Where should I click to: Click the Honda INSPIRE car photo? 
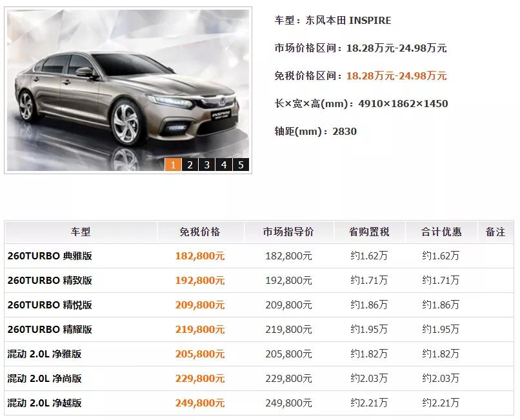tap(128, 90)
